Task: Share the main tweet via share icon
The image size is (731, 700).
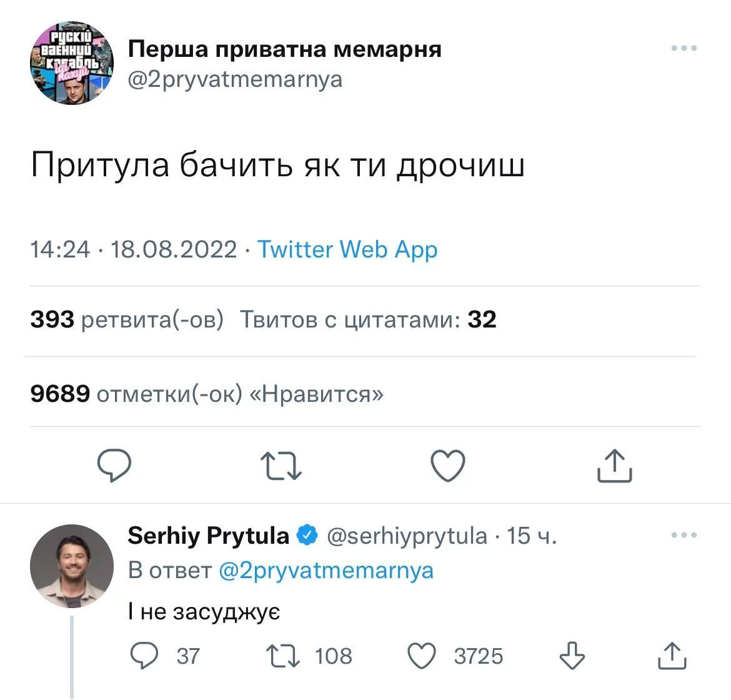Action: [x=615, y=466]
